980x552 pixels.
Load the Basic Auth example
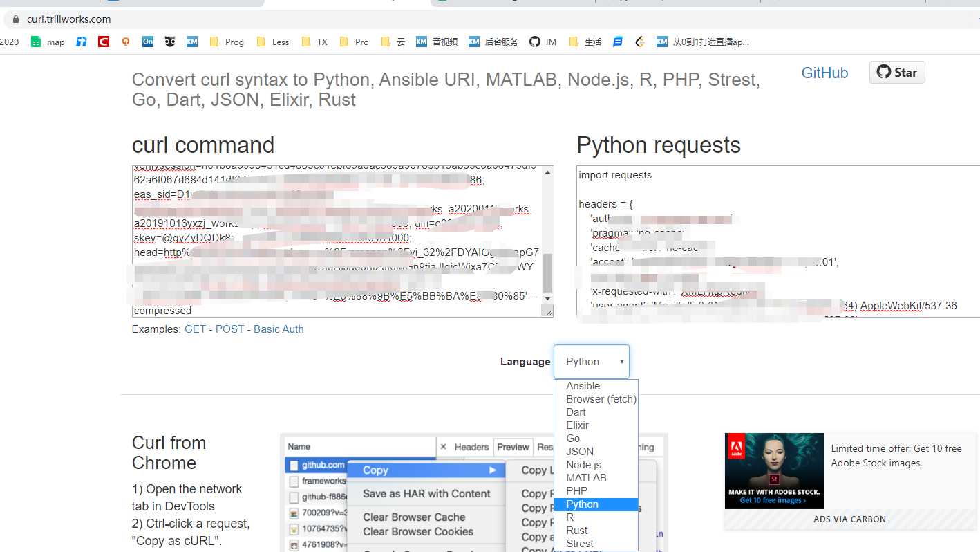point(279,329)
